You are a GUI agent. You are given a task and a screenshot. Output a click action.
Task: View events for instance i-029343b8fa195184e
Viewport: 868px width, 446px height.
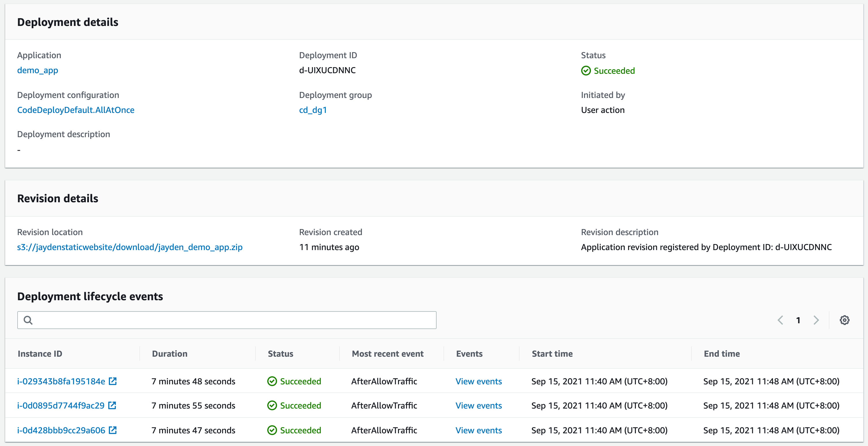478,381
